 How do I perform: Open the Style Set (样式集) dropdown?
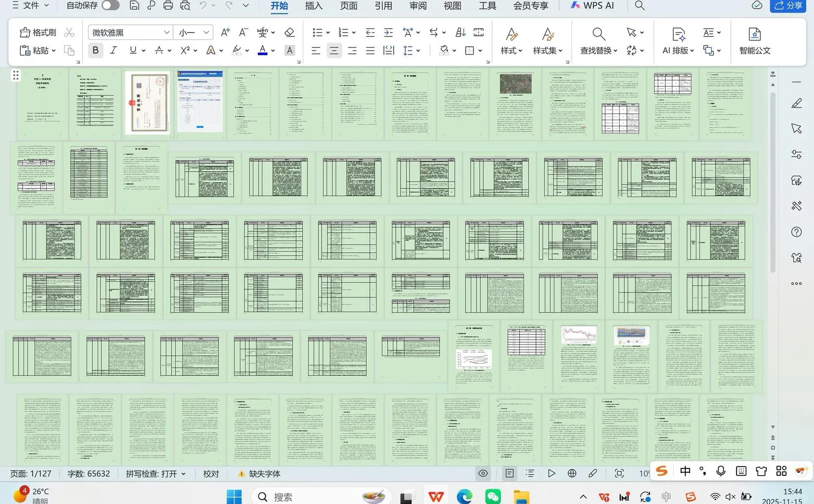point(547,41)
